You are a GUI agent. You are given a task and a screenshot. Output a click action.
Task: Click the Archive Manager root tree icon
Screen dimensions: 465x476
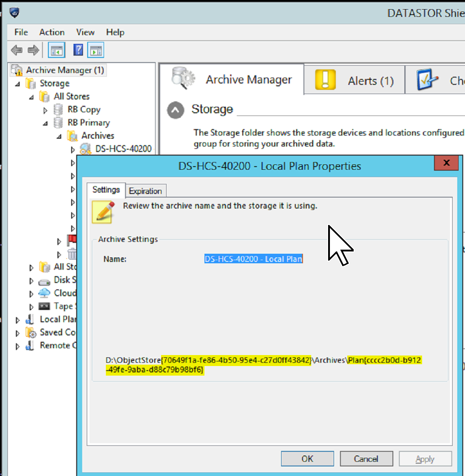click(17, 70)
